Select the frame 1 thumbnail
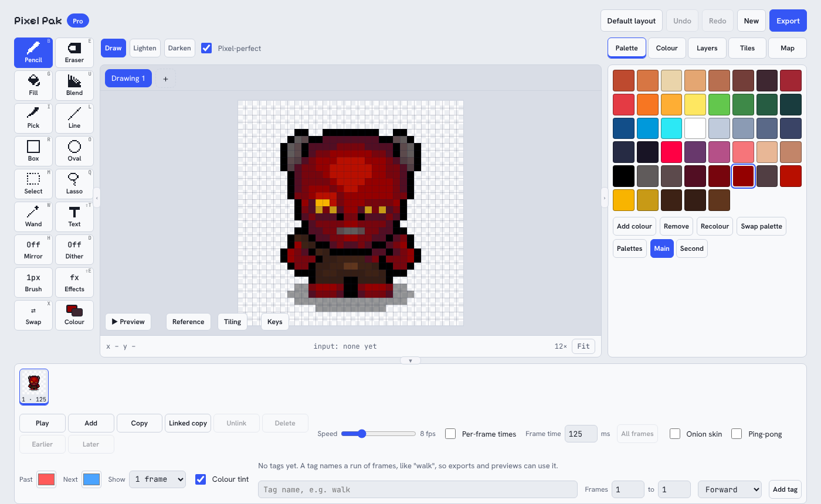821x504 pixels. click(x=34, y=387)
